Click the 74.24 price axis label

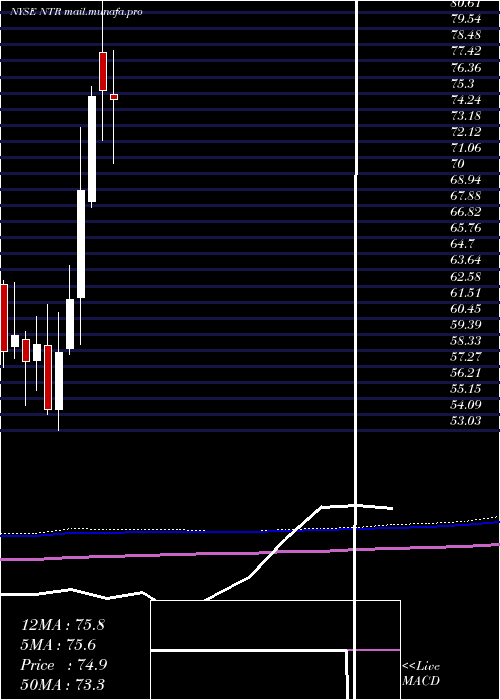(x=467, y=100)
